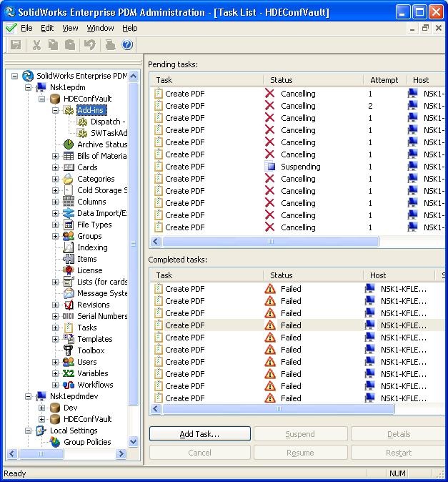
Task: Select HDEConfVault under Nsk1epdmdev
Action: tap(87, 419)
